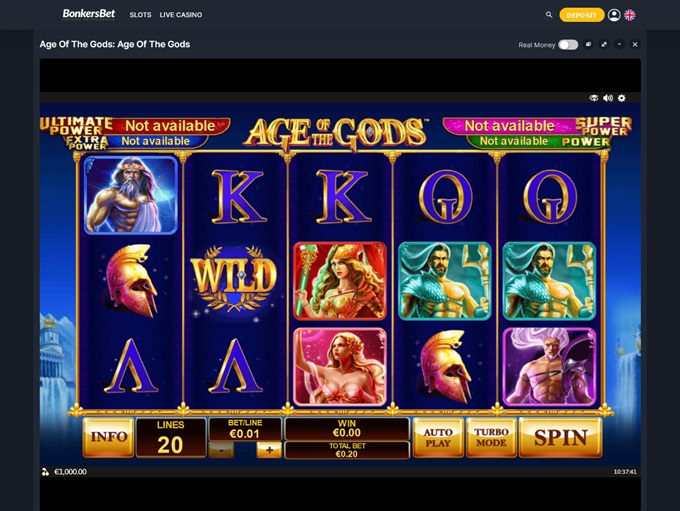The height and width of the screenshot is (511, 680).
Task: Open the site search magnifier icon
Action: click(549, 15)
